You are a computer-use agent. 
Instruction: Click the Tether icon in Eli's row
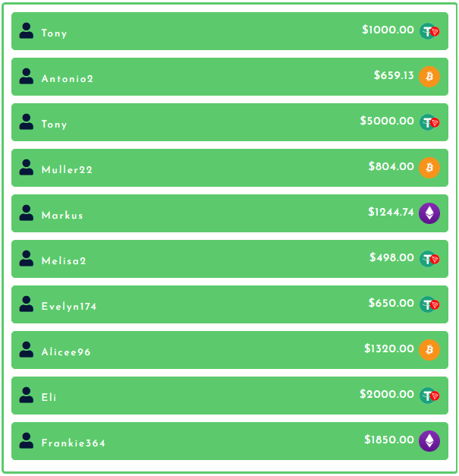click(429, 396)
